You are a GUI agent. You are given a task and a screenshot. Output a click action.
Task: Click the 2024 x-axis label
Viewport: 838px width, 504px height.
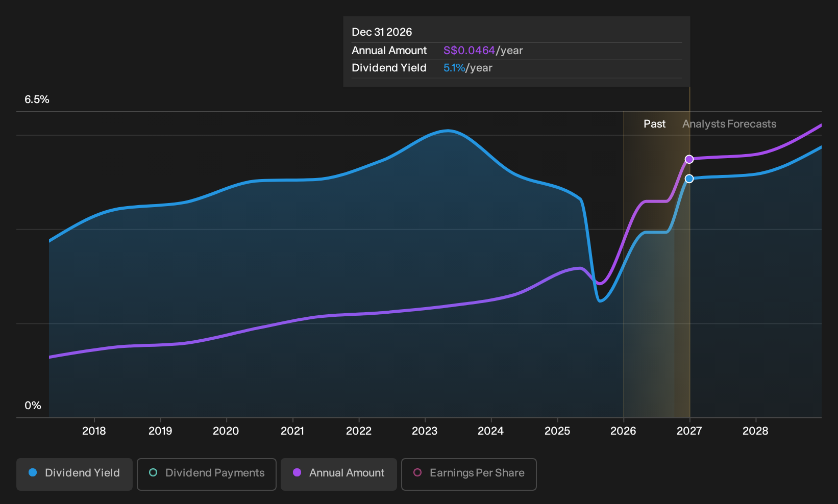coord(490,431)
